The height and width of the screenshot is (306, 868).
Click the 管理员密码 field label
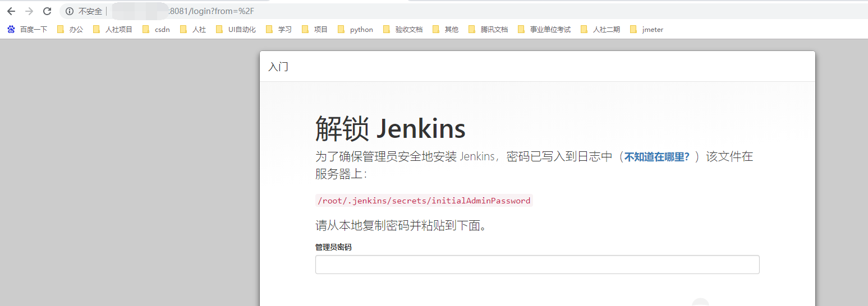pos(333,247)
